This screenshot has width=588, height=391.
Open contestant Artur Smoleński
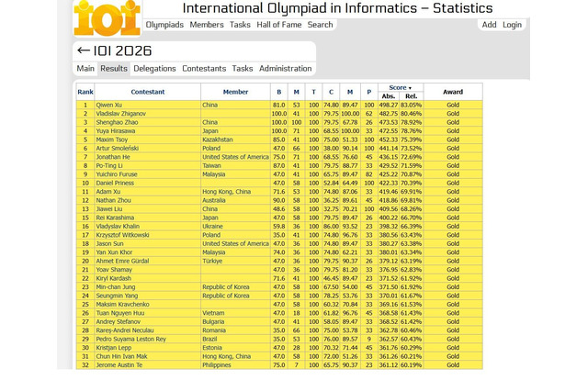click(118, 148)
